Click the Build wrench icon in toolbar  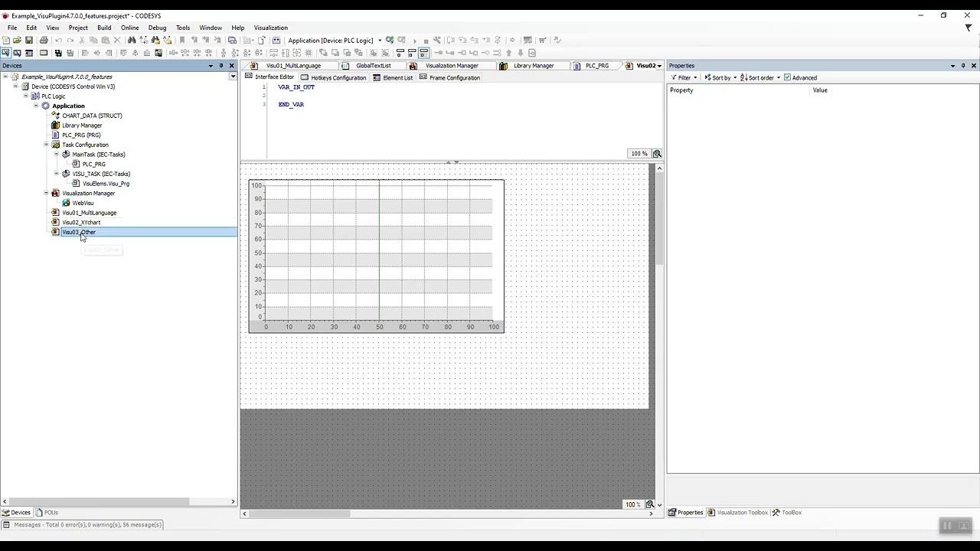tap(438, 40)
